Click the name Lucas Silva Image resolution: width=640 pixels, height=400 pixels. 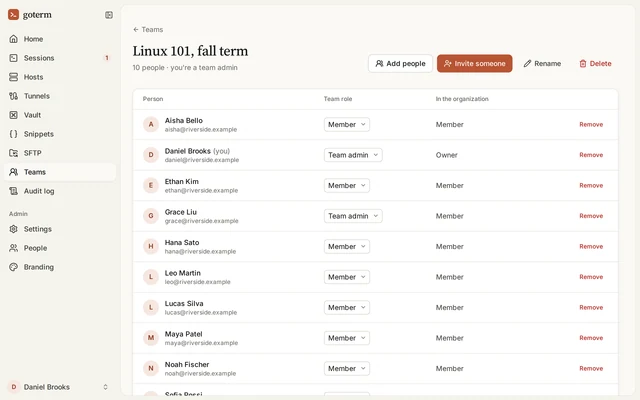click(x=184, y=303)
